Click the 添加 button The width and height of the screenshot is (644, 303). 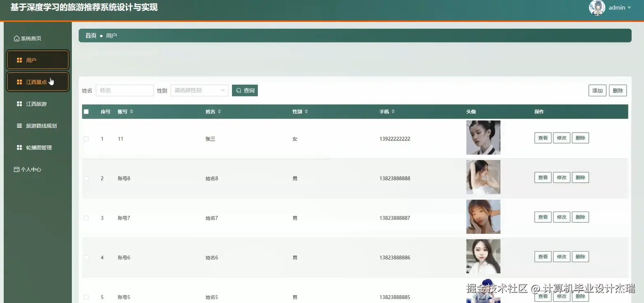point(598,91)
